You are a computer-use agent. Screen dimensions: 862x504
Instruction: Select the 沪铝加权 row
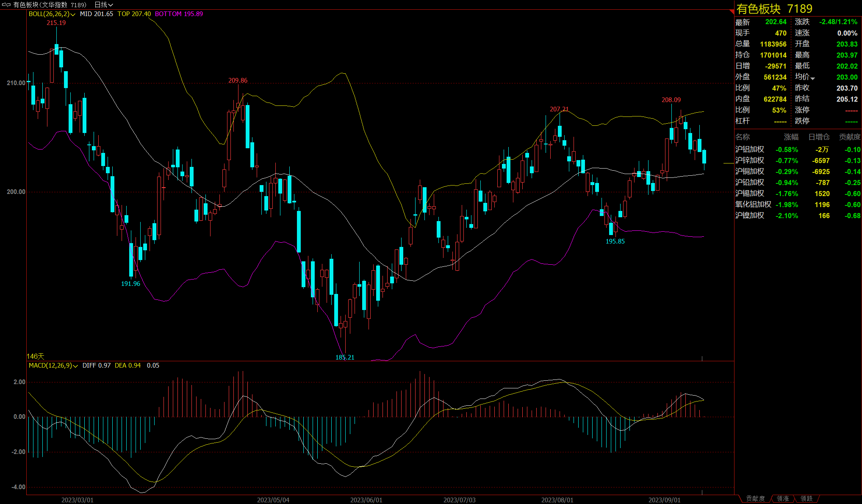pos(798,150)
